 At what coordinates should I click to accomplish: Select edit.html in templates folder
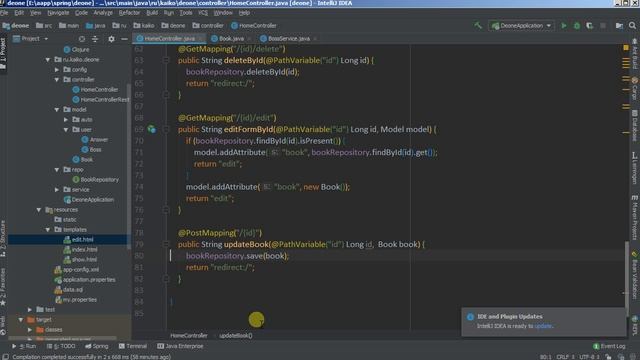click(x=78, y=239)
